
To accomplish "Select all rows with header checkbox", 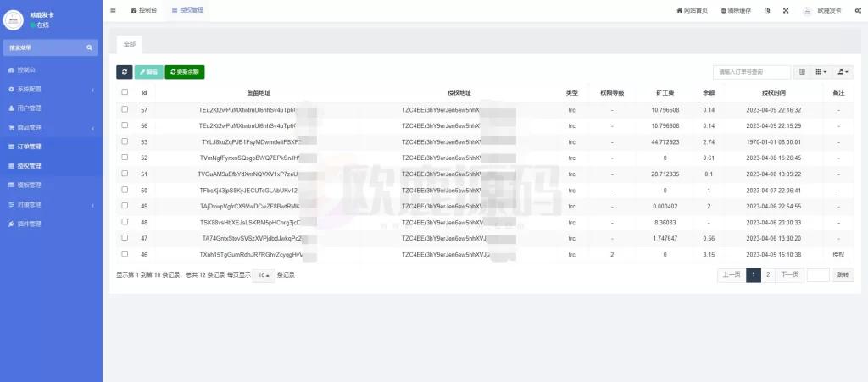I will pos(125,92).
